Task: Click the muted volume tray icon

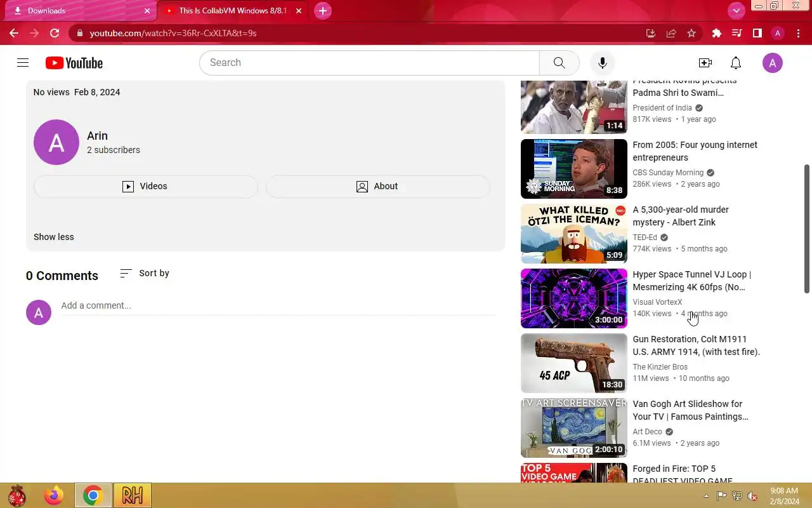Action: [752, 496]
